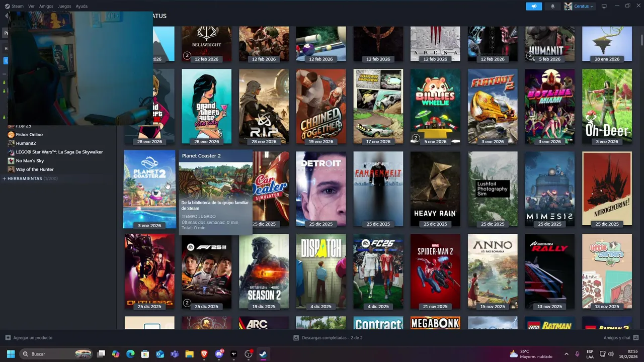Image resolution: width=644 pixels, height=362 pixels.
Task: Select Way of the Hunter in sidebar
Action: point(35,169)
